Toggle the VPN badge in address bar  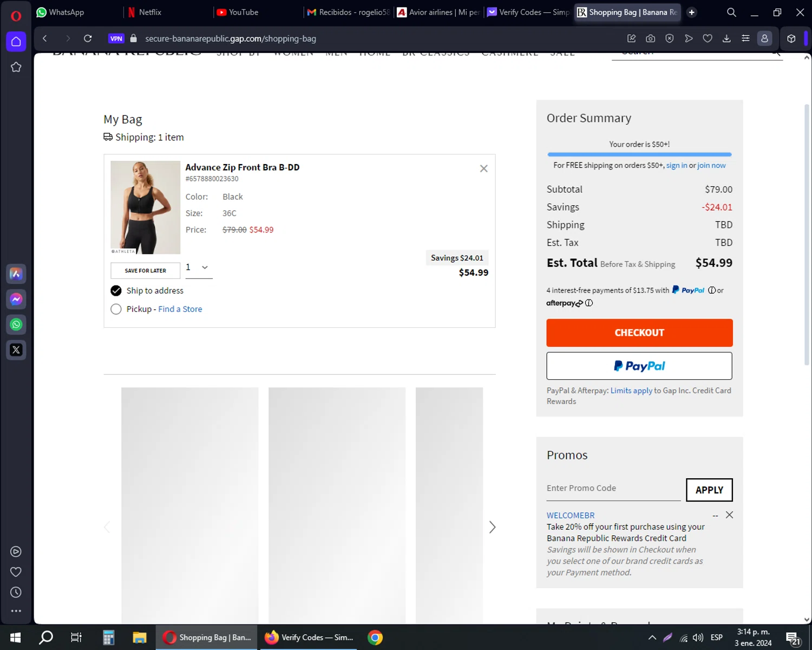(116, 38)
